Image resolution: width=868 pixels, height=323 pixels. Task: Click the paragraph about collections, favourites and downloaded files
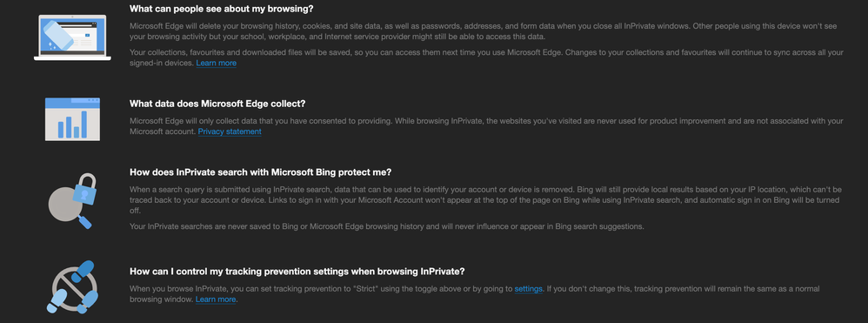486,57
